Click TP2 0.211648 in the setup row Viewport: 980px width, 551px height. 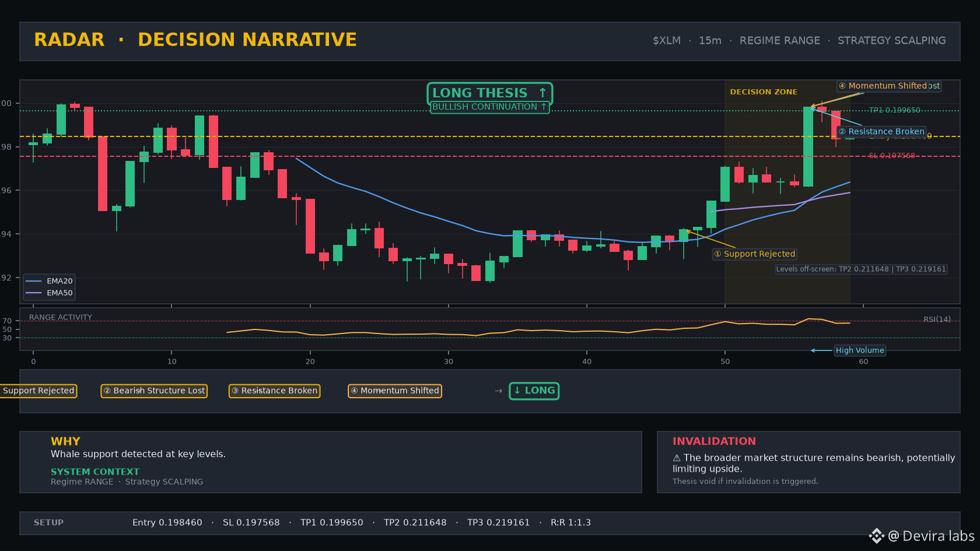415,522
